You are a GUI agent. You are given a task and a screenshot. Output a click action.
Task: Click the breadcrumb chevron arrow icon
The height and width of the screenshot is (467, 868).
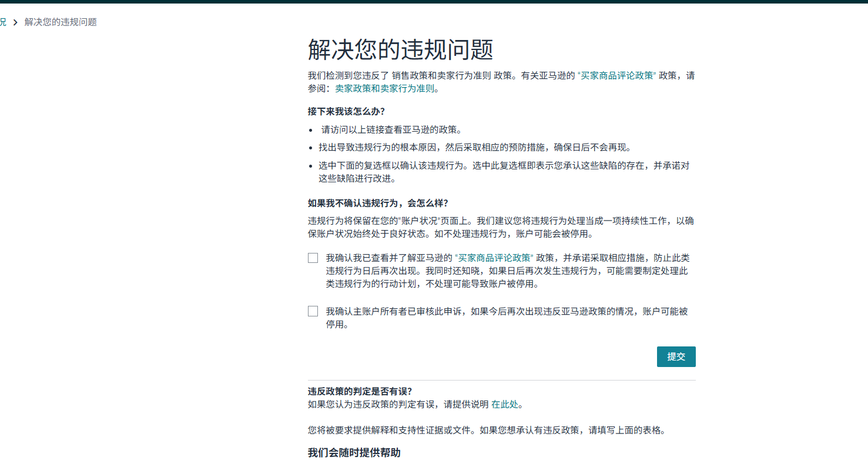coord(15,22)
